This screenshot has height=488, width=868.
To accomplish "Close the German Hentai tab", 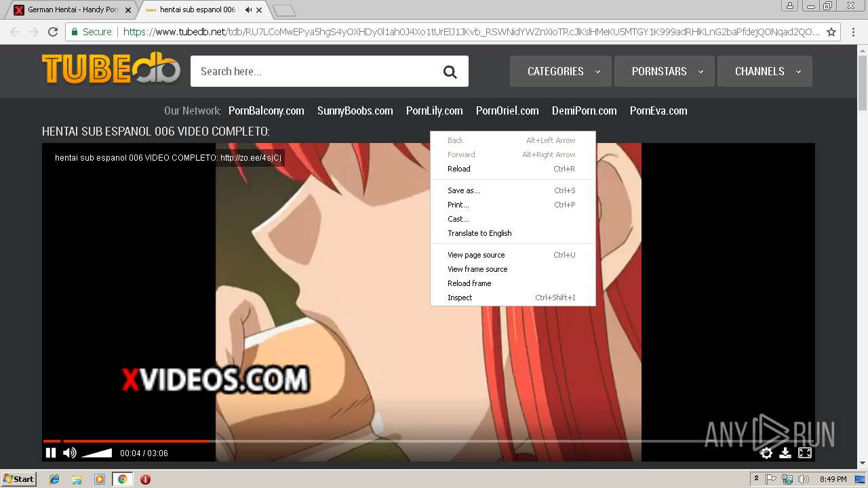I will click(x=128, y=10).
